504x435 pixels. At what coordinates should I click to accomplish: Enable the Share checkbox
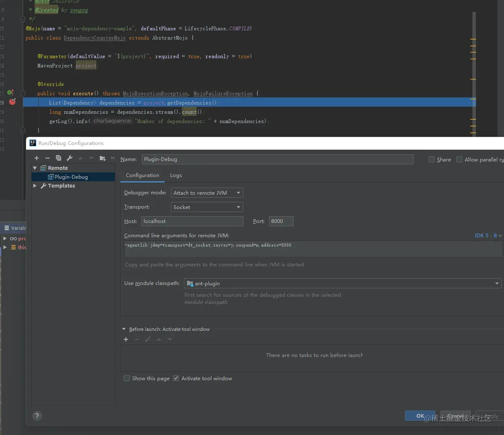(x=431, y=159)
